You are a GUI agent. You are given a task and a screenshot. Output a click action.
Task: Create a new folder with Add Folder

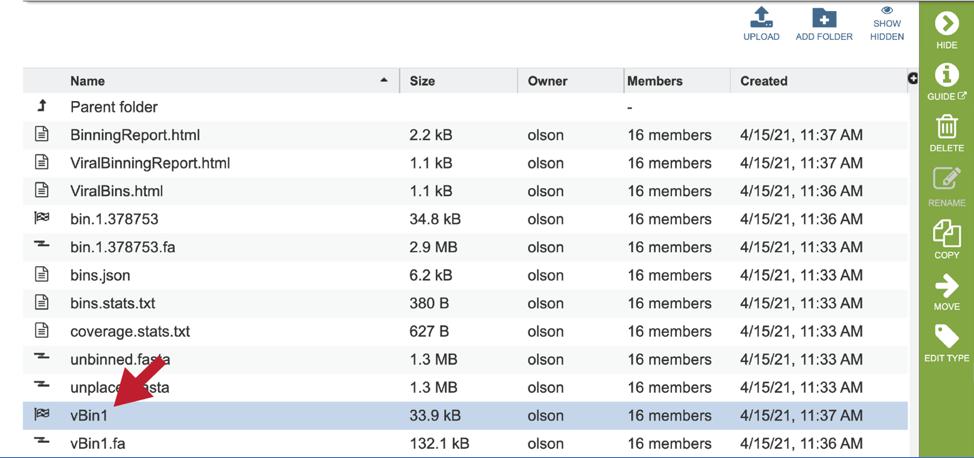coord(824,17)
